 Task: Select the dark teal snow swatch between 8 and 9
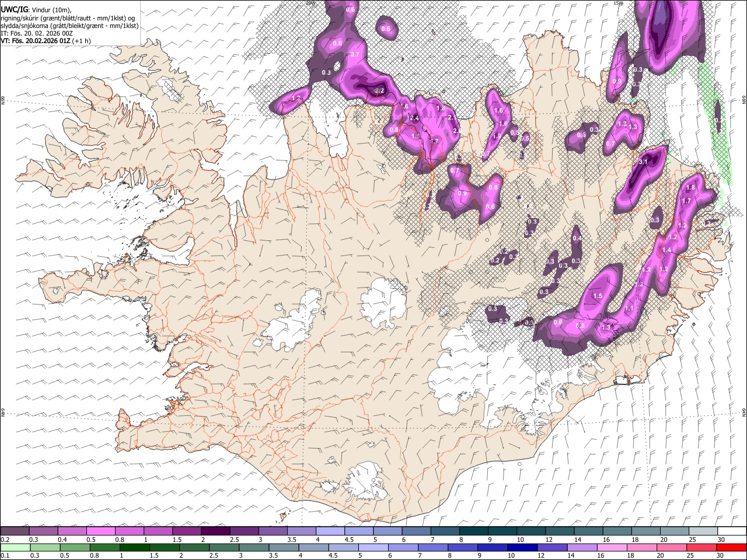pos(474,531)
